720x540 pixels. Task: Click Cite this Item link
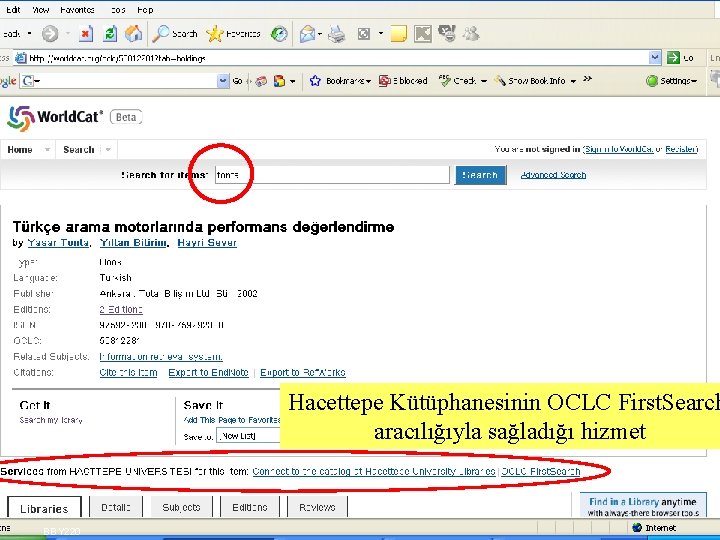[x=128, y=372]
